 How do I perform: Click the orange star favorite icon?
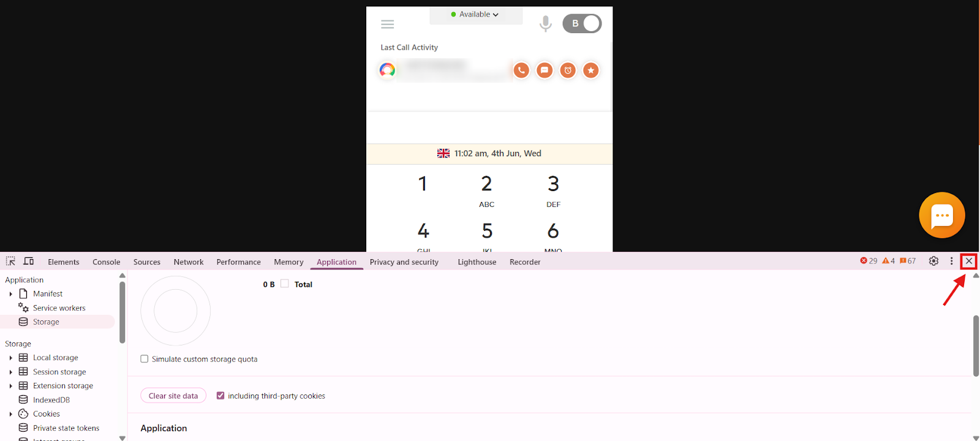(591, 70)
